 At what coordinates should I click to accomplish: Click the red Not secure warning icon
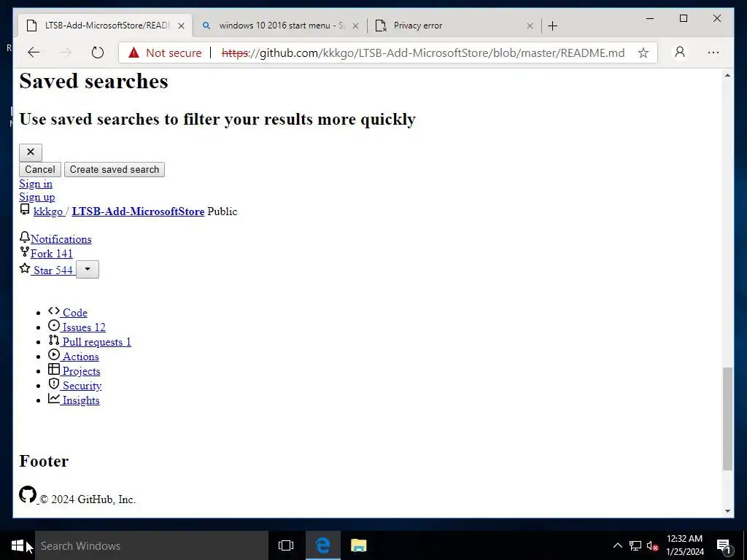134,52
